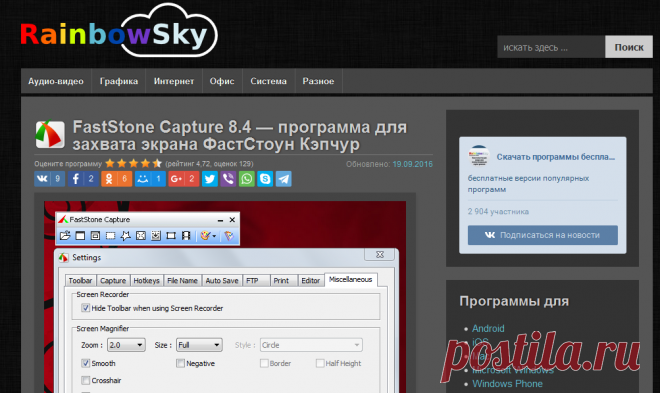Click the RainbowSky logo

coord(119,30)
